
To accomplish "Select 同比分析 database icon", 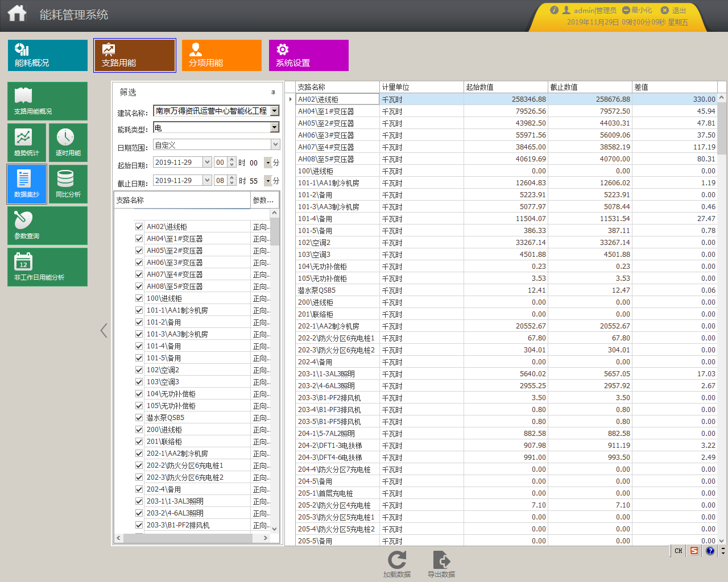I will coord(65,178).
